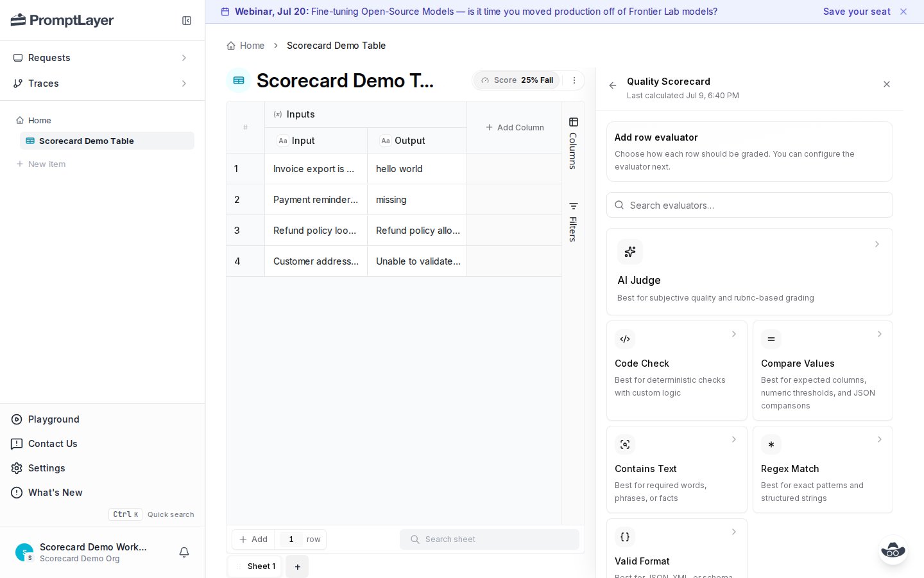This screenshot has height=578, width=924.
Task: Dismiss the webinar banner
Action: click(903, 12)
